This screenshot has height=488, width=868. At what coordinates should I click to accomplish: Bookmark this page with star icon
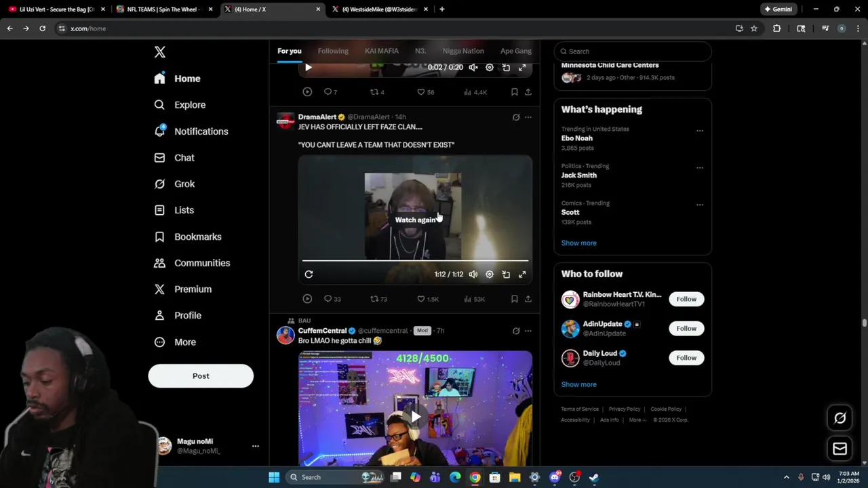[x=754, y=28]
